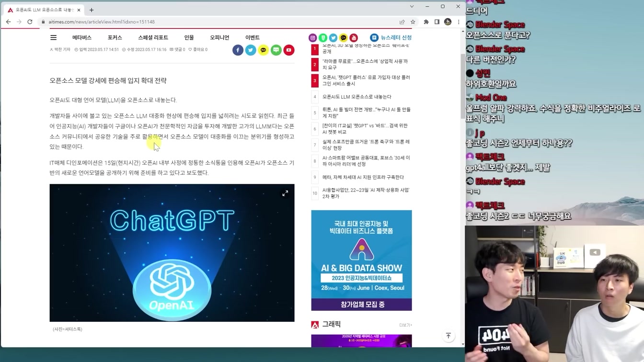Reload the aitimes.com page

(30, 22)
